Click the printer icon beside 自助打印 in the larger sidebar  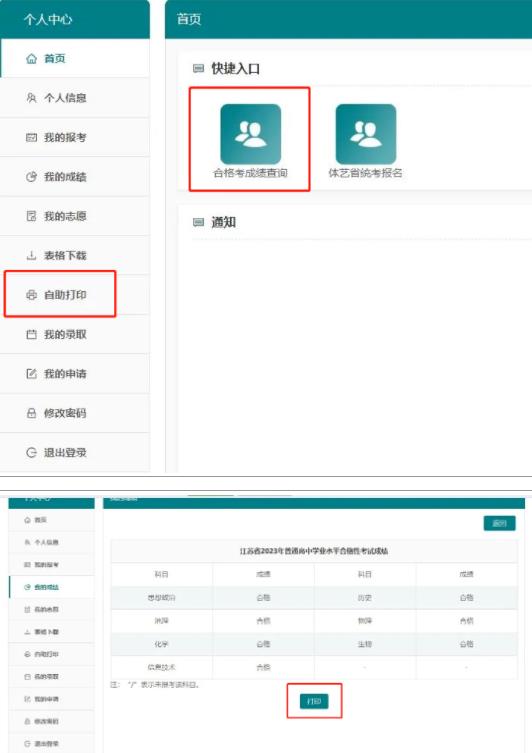31,295
